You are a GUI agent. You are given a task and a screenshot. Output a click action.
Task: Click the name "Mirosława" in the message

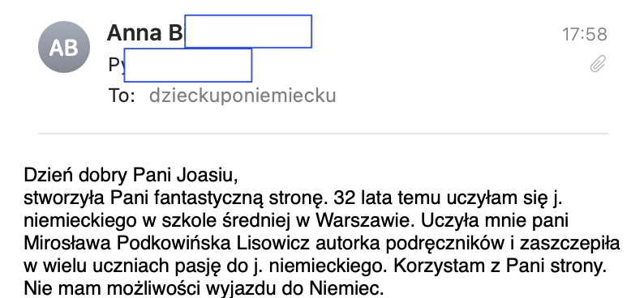(68, 244)
